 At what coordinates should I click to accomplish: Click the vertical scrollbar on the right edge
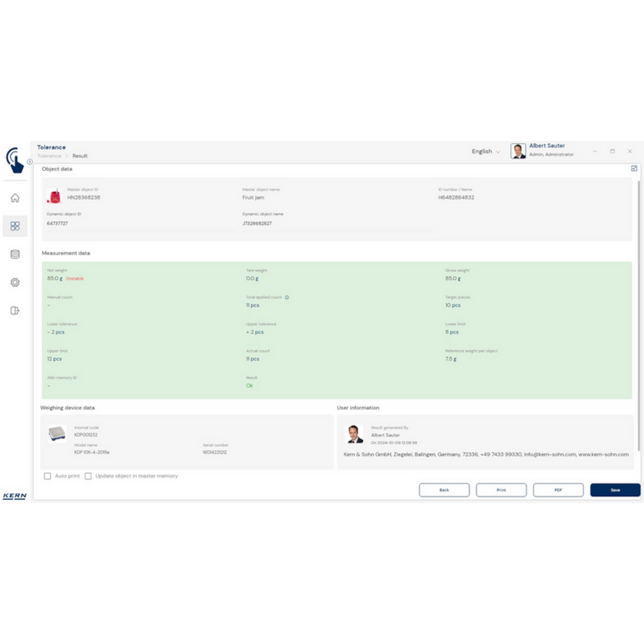pyautogui.click(x=639, y=312)
